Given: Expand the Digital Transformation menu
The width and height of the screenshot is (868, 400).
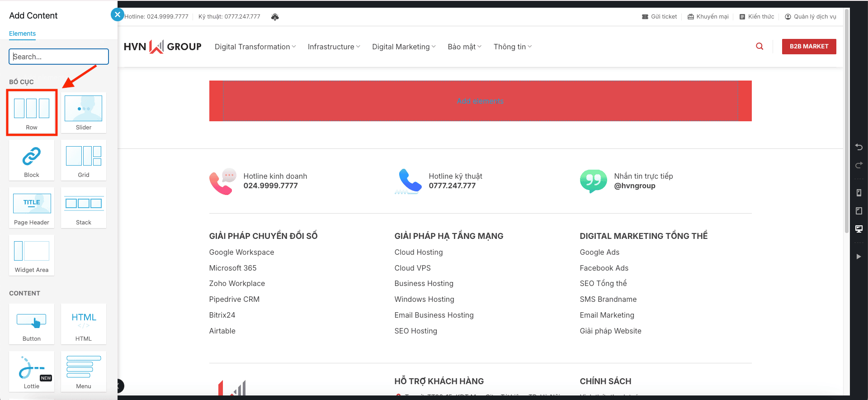Looking at the screenshot, I should click(x=255, y=47).
